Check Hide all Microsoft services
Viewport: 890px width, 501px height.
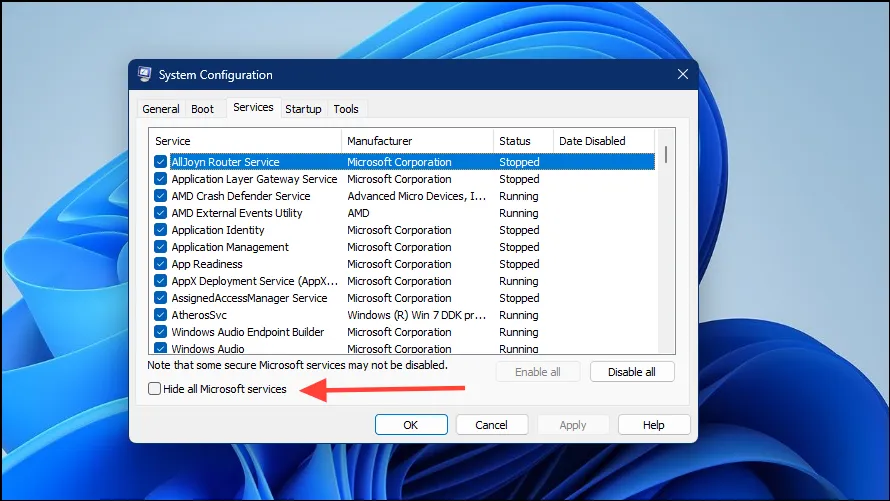[x=155, y=389]
